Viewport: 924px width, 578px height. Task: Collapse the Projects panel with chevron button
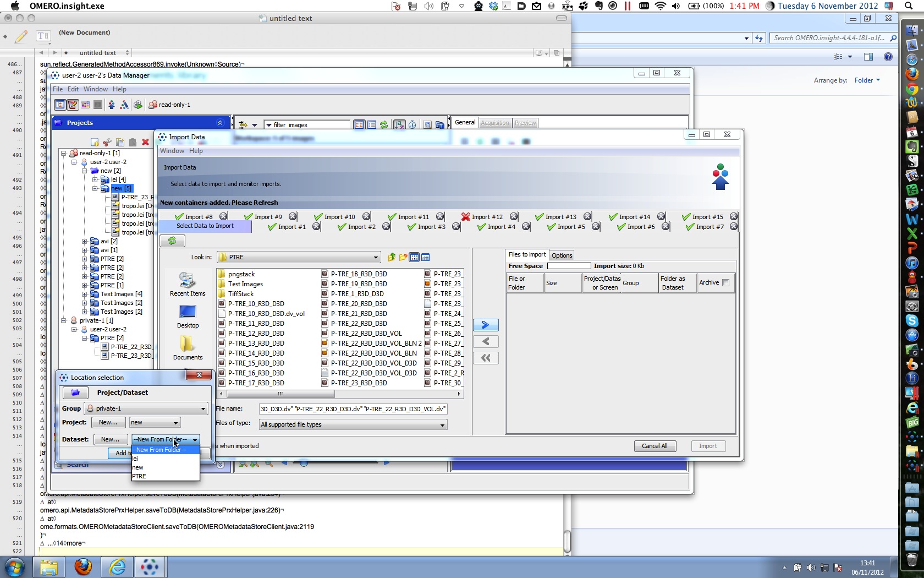tap(220, 123)
